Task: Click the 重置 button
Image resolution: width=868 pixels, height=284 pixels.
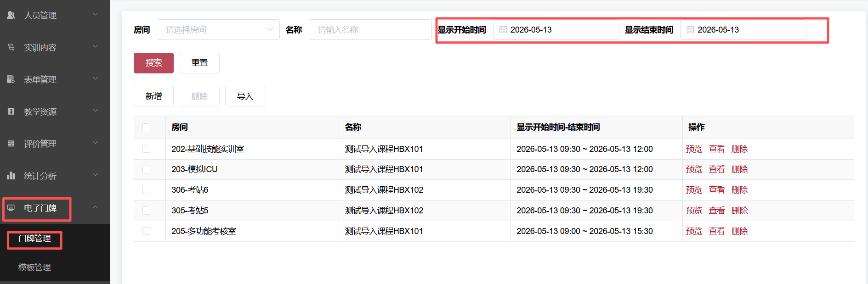Action: tap(199, 63)
